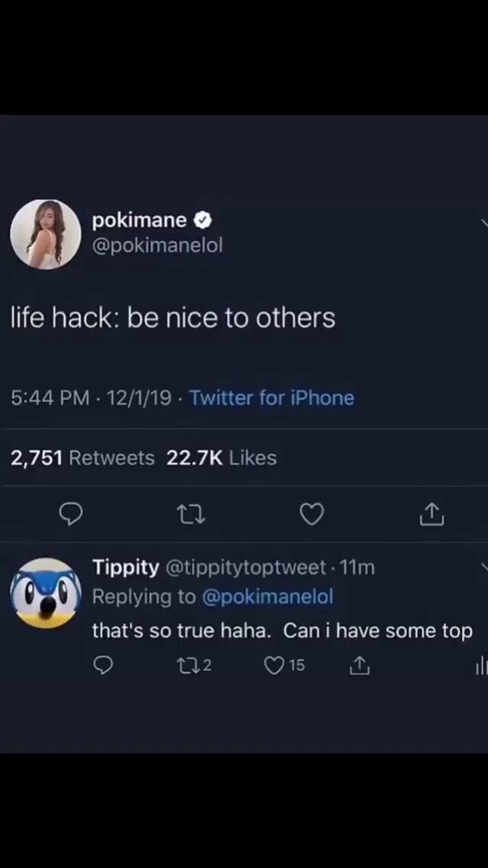Screen dimensions: 488x868
Task: Like pokimane's tweet
Action: [311, 514]
